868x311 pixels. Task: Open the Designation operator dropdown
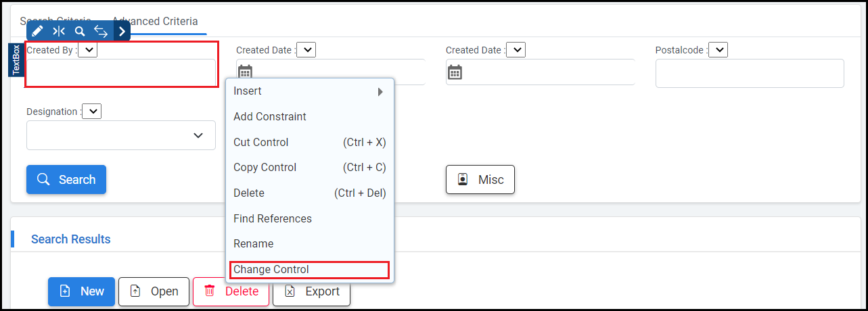(x=91, y=112)
